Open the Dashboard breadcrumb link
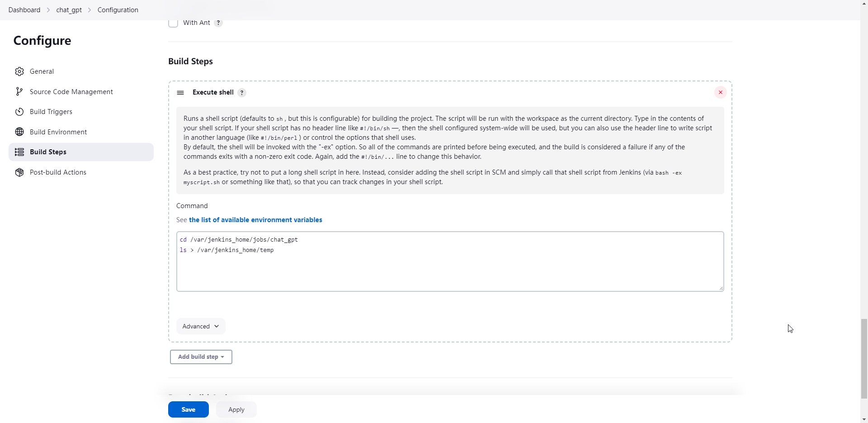 point(24,10)
